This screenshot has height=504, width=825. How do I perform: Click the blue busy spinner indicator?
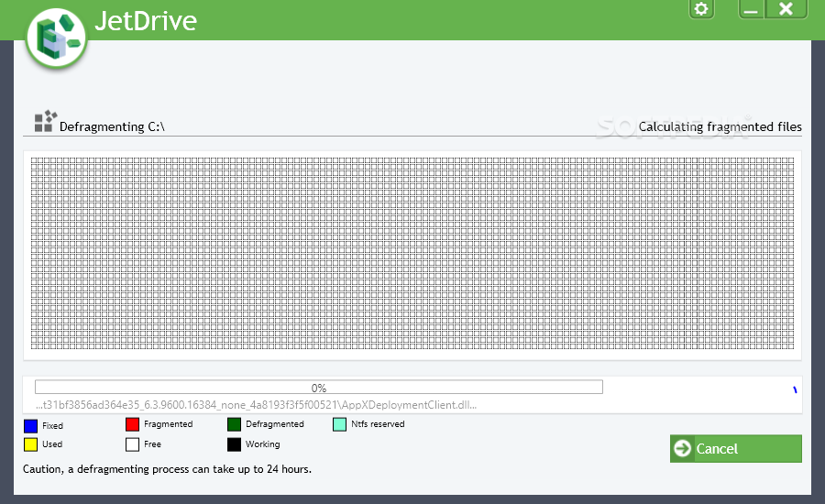pyautogui.click(x=795, y=389)
